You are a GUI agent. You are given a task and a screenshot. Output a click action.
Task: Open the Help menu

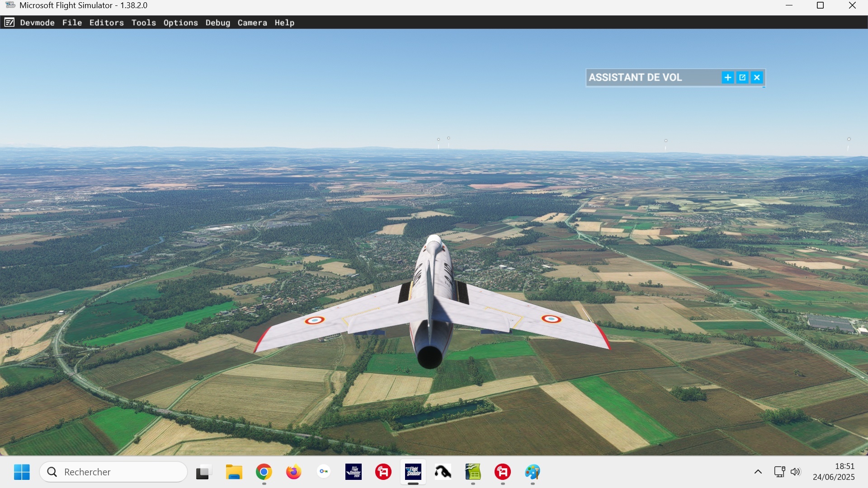[284, 23]
